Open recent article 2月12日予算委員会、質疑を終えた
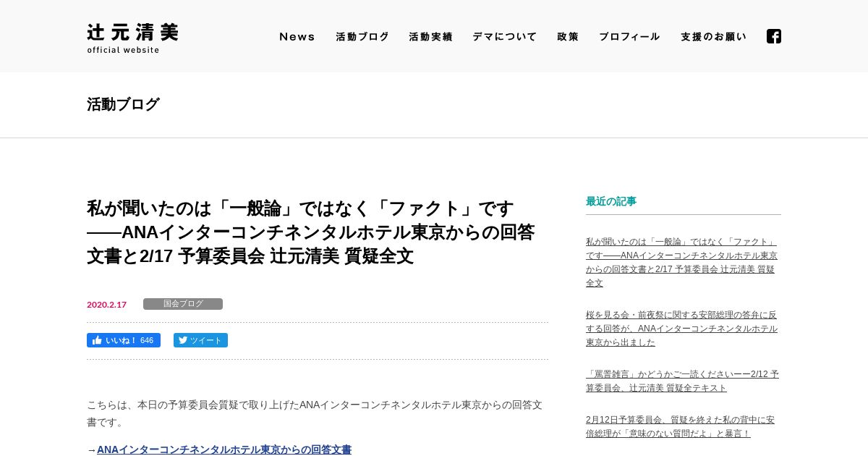This screenshot has height=456, width=868. [x=680, y=426]
